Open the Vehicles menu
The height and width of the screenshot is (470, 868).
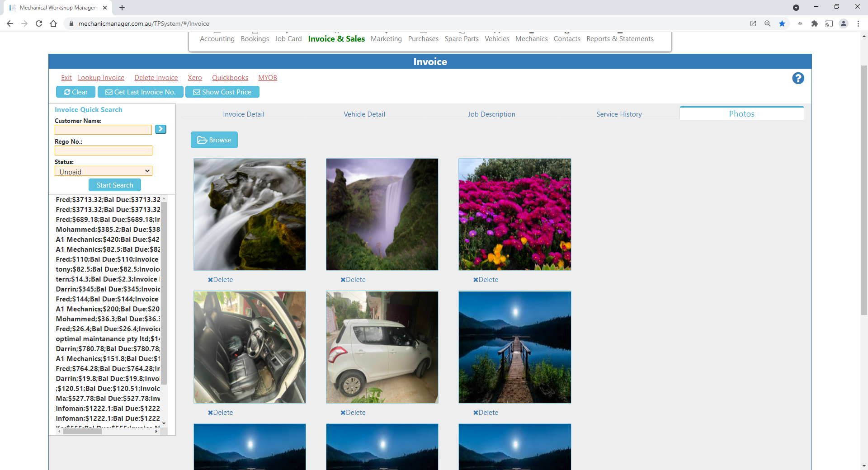pyautogui.click(x=497, y=39)
